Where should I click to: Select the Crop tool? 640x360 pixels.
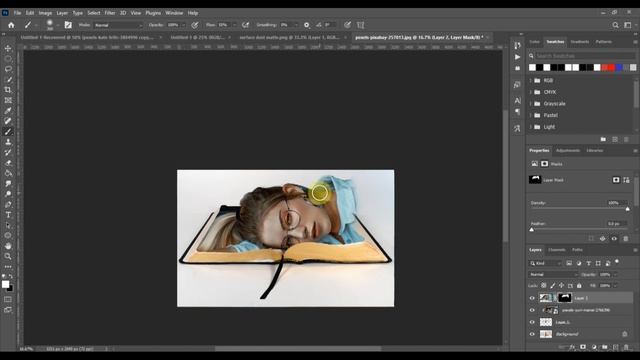pos(8,90)
